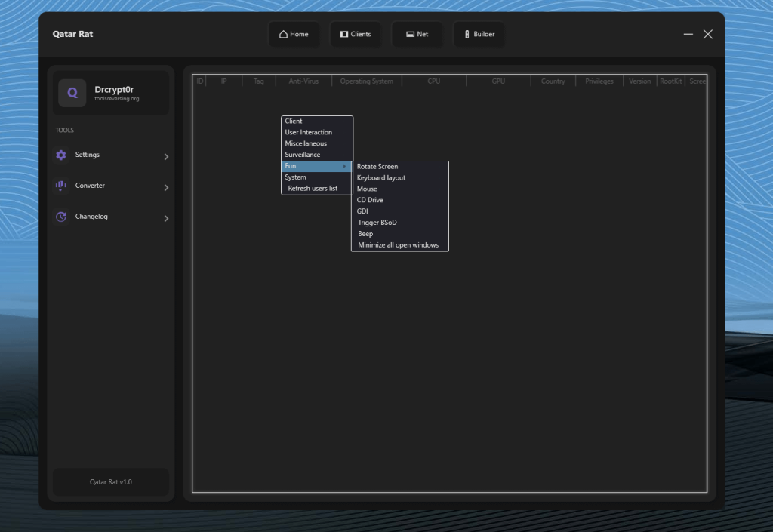Select the Converter icon in sidebar

(61, 186)
